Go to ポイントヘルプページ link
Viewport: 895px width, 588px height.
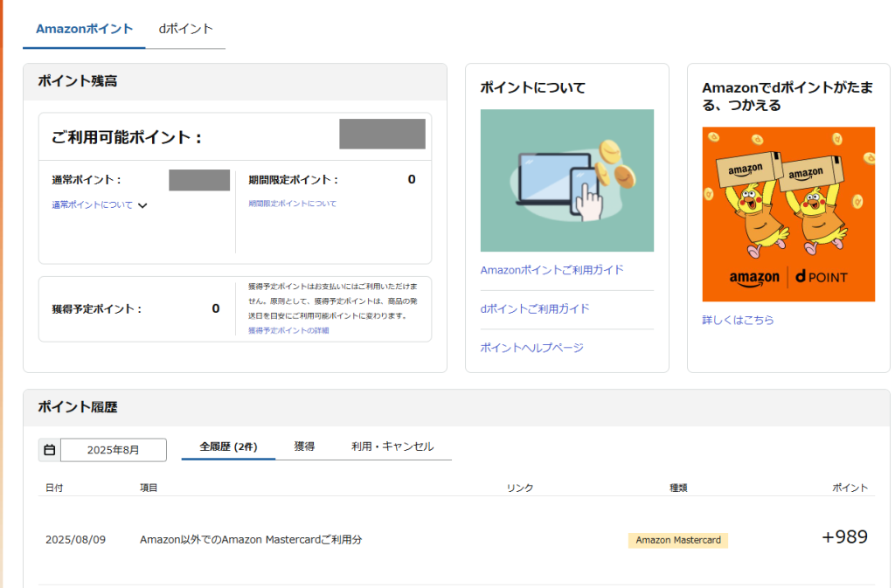click(531, 348)
